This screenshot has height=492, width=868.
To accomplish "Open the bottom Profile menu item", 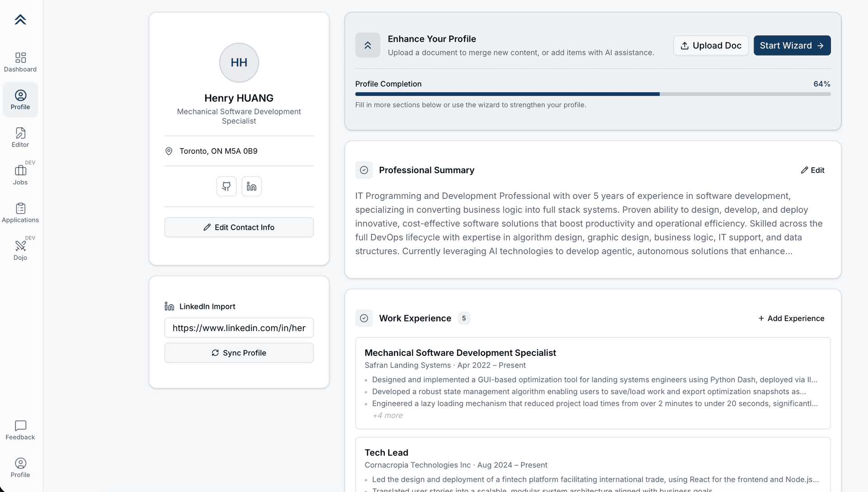I will pos(20,467).
